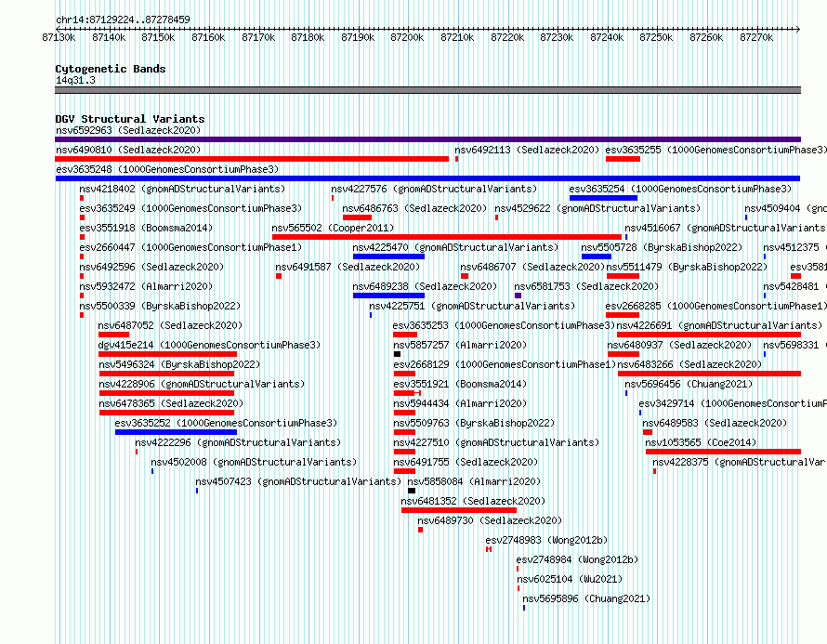Click nsv6481352 (Sedlazeck2020) label
The width and height of the screenshot is (827, 644).
473,501
